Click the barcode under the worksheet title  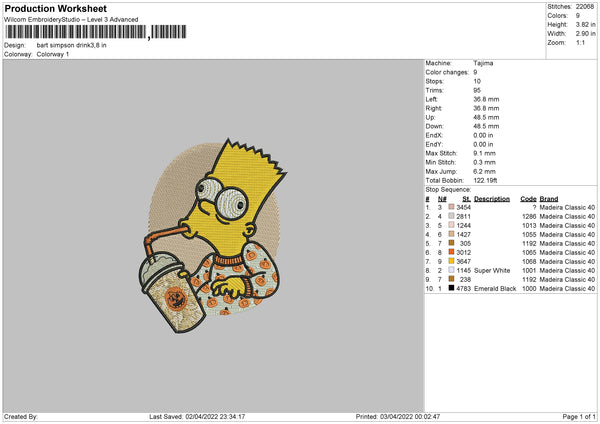coord(96,32)
